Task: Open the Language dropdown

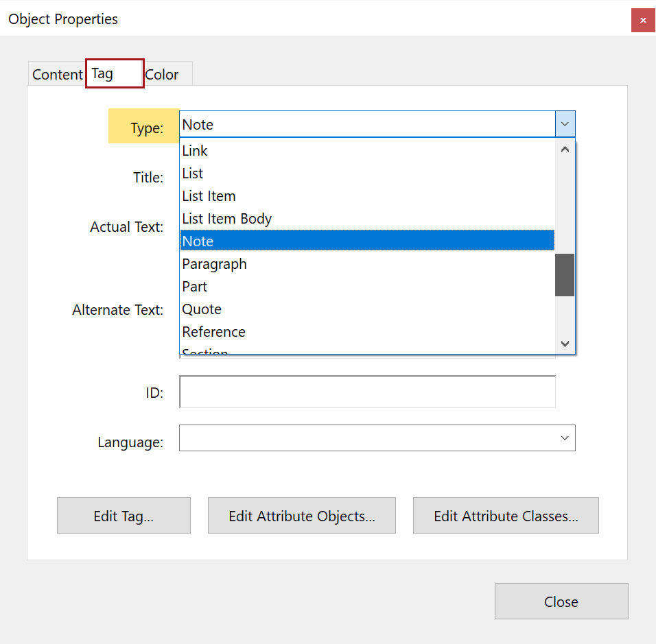Action: (x=564, y=438)
